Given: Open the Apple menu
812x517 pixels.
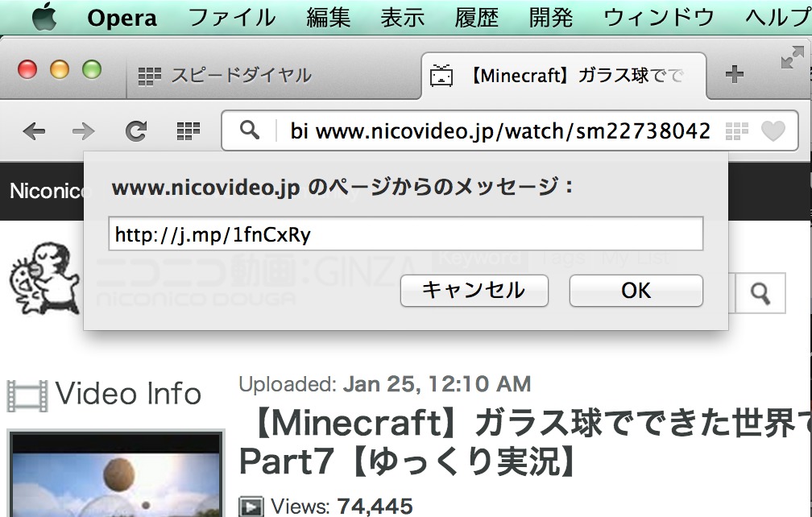Looking at the screenshot, I should point(44,17).
